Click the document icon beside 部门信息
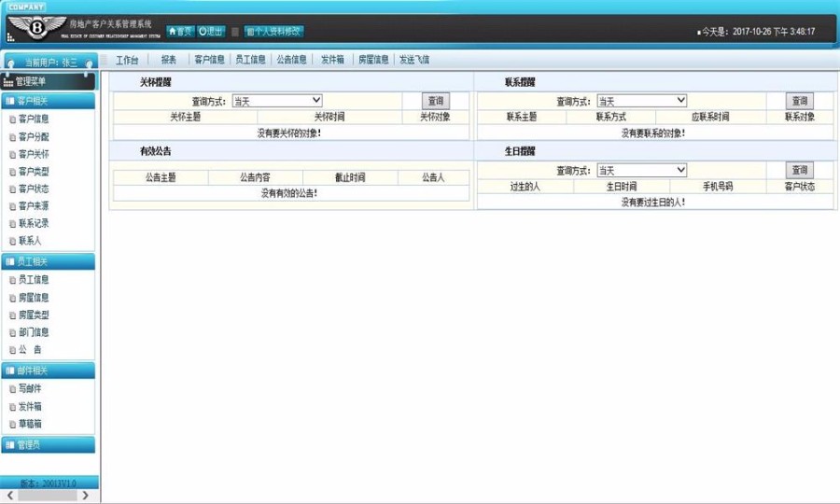 (x=12, y=332)
